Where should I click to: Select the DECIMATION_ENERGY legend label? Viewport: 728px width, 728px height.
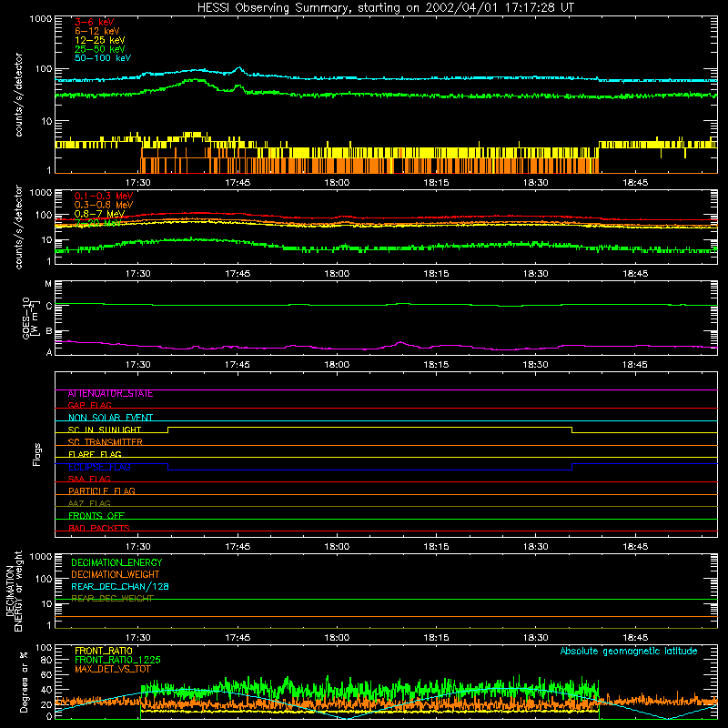tap(116, 562)
